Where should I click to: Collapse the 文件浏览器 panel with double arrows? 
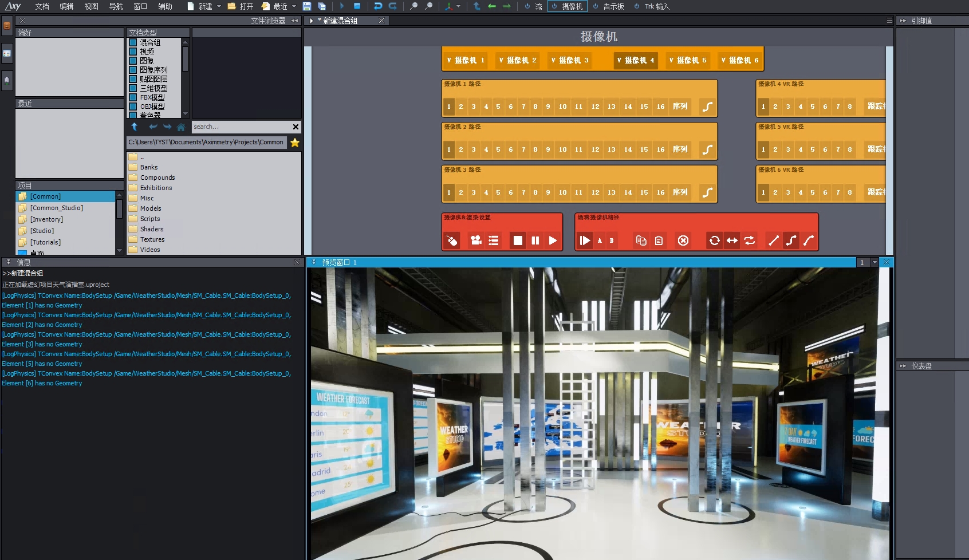(295, 21)
